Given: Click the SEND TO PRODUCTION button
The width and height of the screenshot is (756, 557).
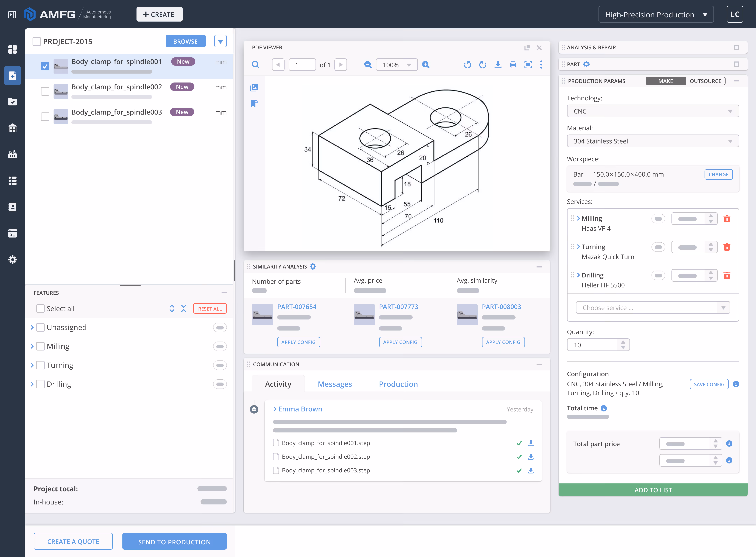Looking at the screenshot, I should coord(174,541).
